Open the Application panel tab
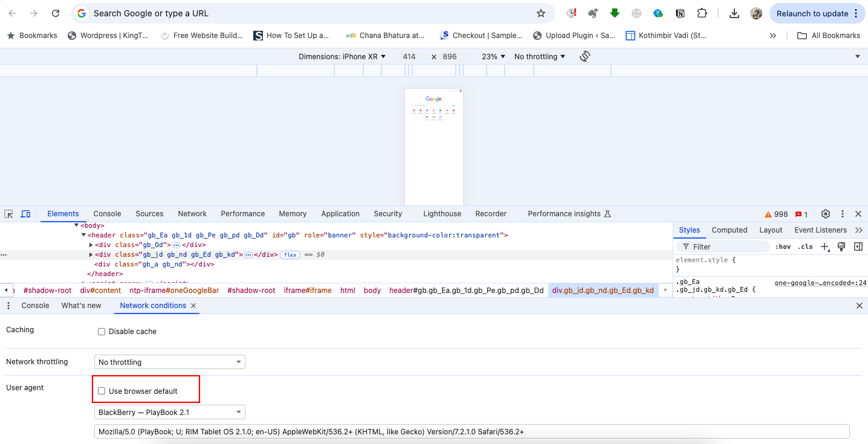The height and width of the screenshot is (444, 868). [x=340, y=214]
